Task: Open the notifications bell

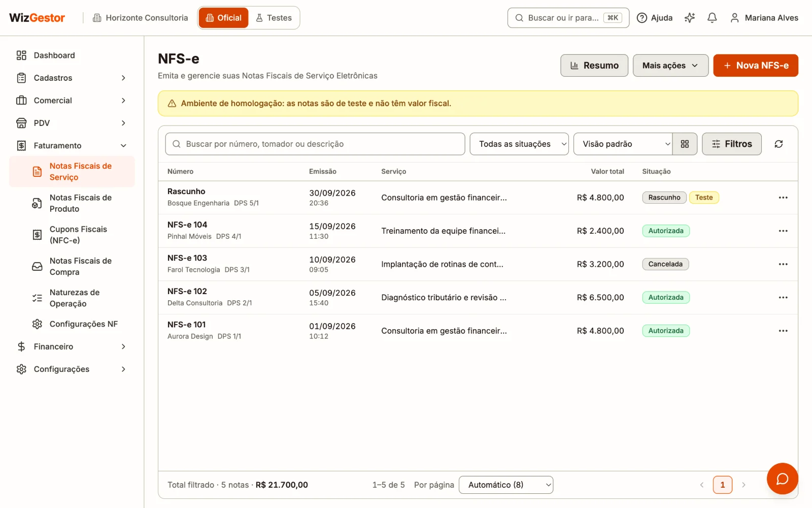Action: tap(712, 18)
